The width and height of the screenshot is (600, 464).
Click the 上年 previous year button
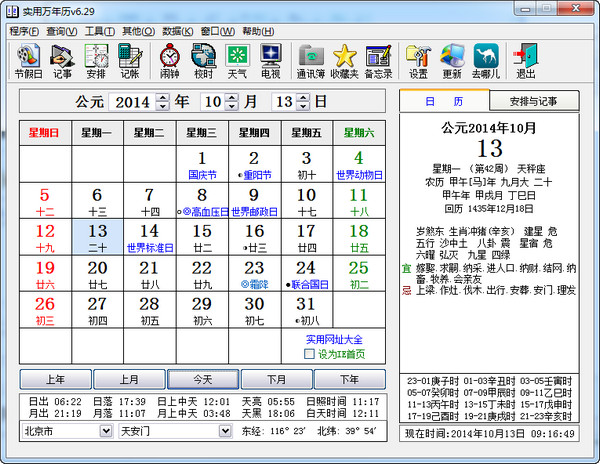tap(56, 379)
